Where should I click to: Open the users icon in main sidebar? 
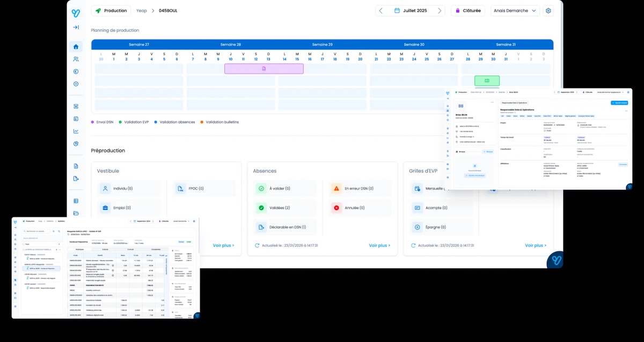76,59
